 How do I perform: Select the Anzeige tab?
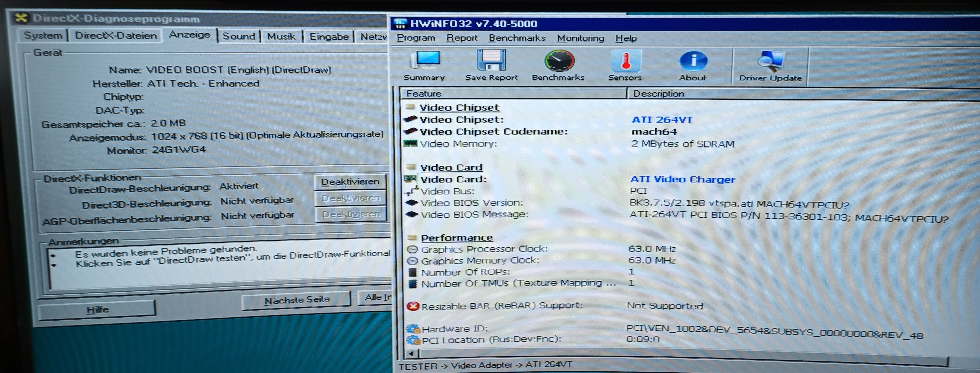coord(189,35)
